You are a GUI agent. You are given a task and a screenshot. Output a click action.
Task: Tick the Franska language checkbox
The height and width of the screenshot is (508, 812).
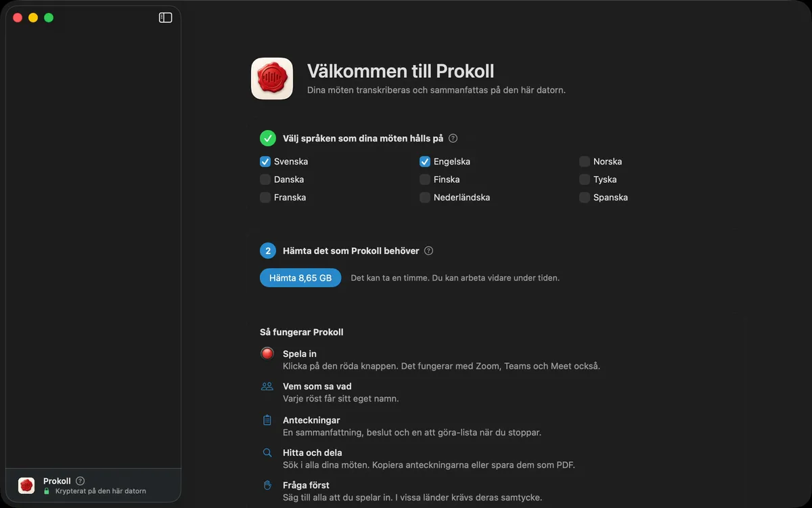tap(265, 198)
